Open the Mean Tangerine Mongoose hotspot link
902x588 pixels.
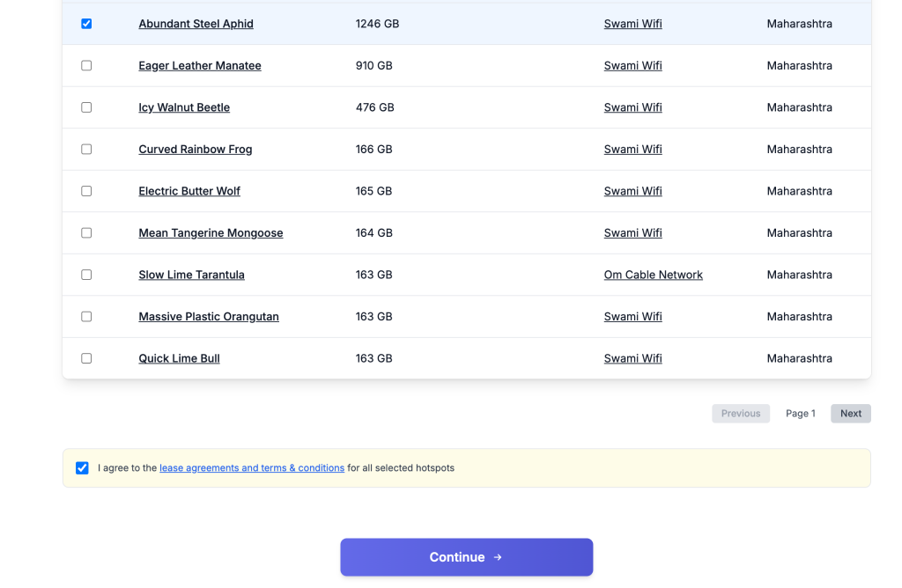point(211,232)
